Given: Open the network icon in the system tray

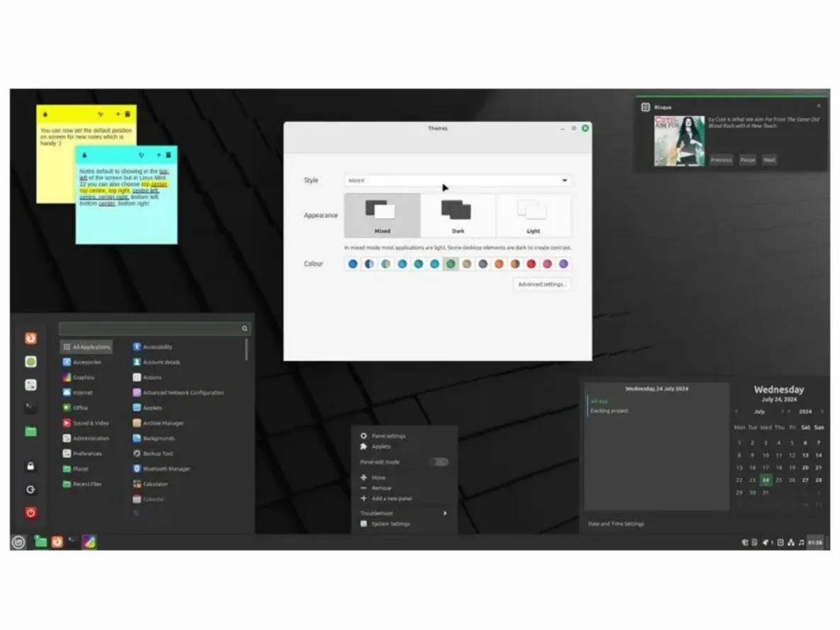Looking at the screenshot, I should (790, 542).
